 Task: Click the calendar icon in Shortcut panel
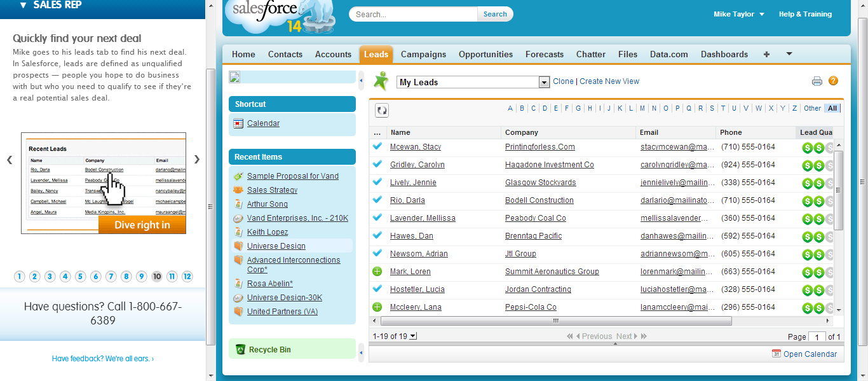pos(238,123)
